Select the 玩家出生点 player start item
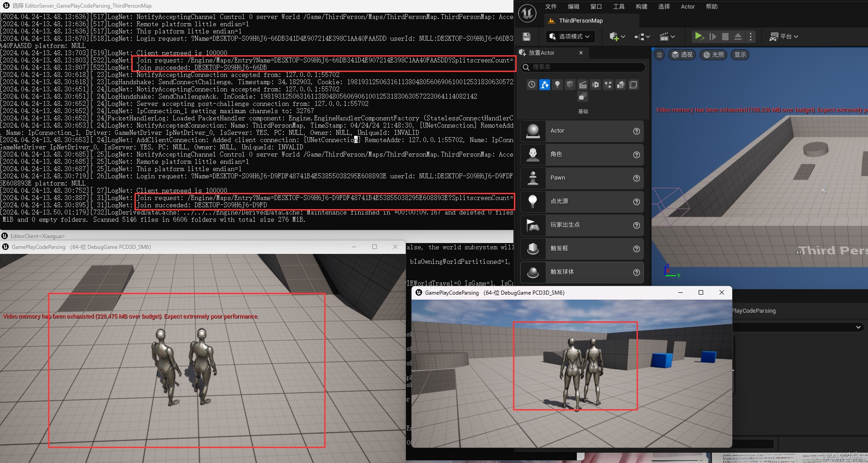 click(x=582, y=225)
